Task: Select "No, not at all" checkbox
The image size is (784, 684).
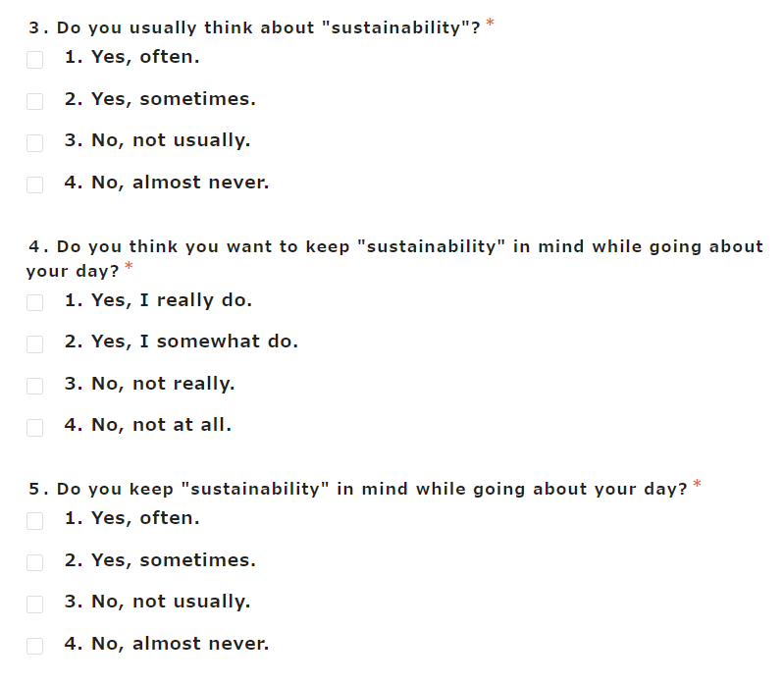Action: click(x=34, y=428)
